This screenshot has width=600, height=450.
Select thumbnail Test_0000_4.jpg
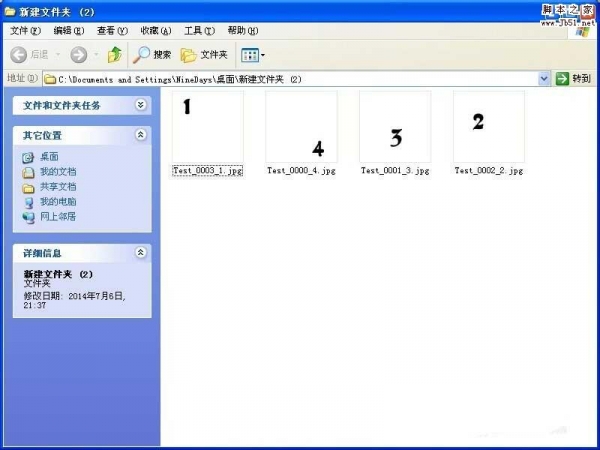point(301,128)
